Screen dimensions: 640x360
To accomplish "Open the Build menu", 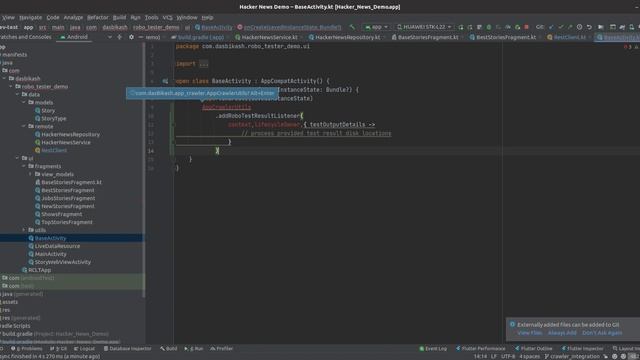I will 120,18.
